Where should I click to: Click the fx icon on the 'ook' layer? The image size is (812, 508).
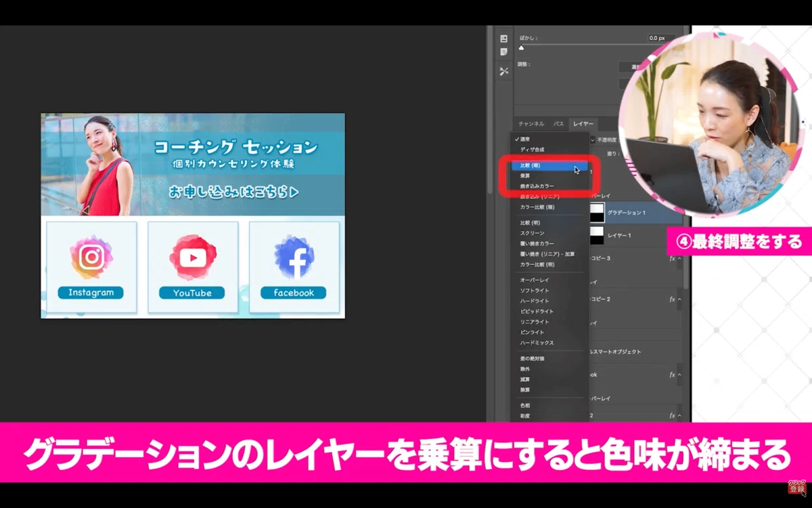coord(673,375)
